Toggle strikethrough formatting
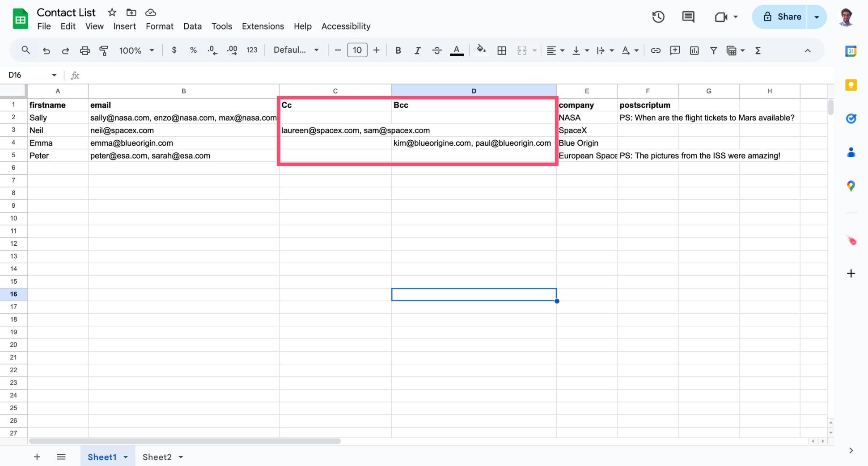 [x=437, y=50]
